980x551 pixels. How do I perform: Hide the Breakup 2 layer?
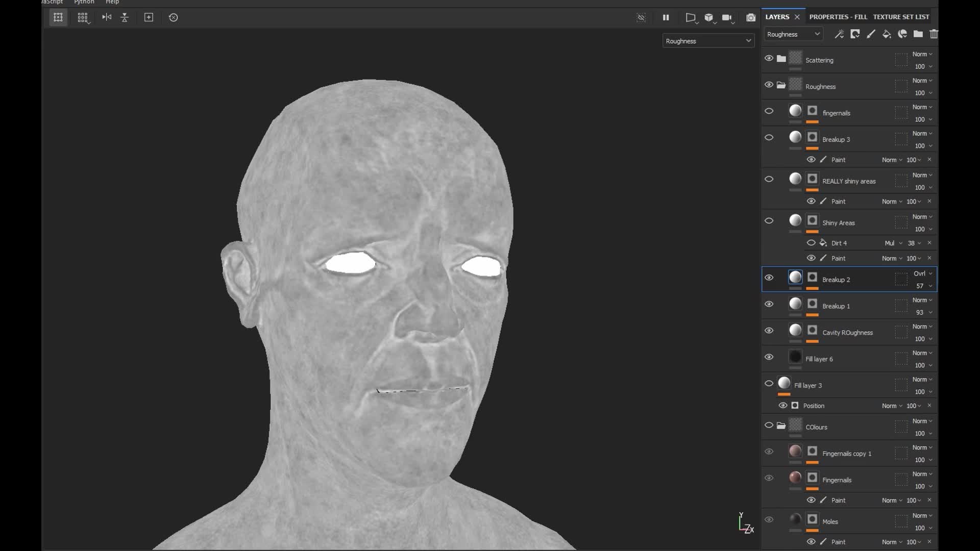click(x=769, y=278)
